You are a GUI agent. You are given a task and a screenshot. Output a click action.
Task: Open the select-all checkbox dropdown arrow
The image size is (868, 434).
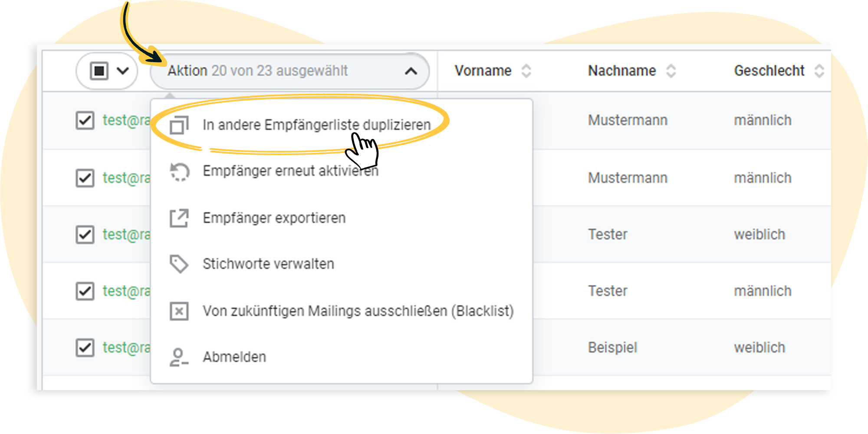[123, 71]
